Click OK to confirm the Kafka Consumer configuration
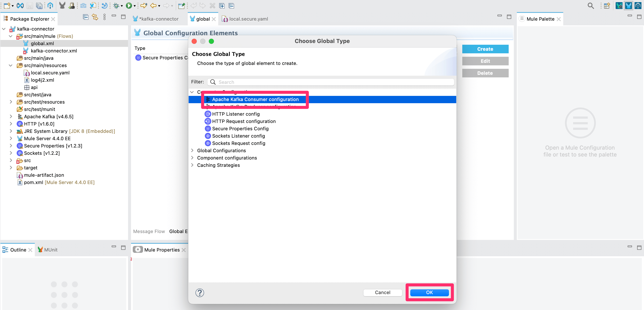This screenshot has width=644, height=310. 429,293
